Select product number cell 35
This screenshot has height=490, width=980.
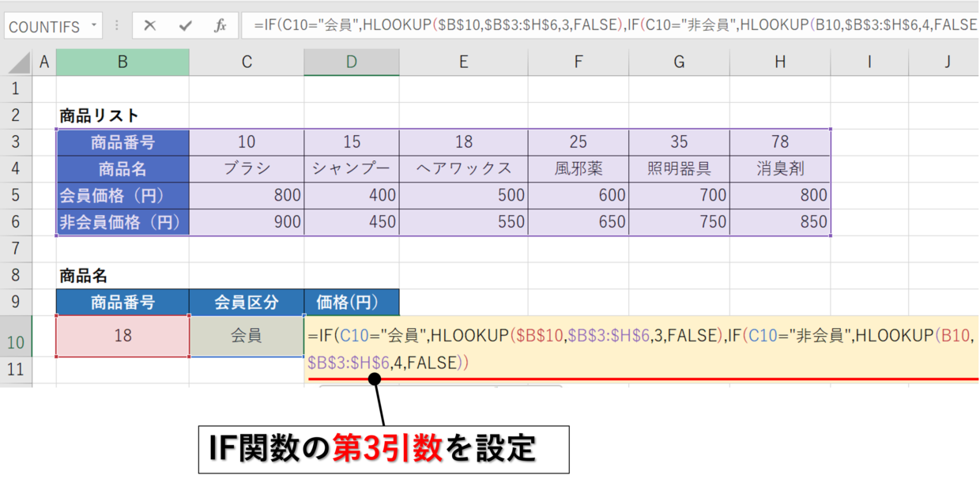coord(679,142)
